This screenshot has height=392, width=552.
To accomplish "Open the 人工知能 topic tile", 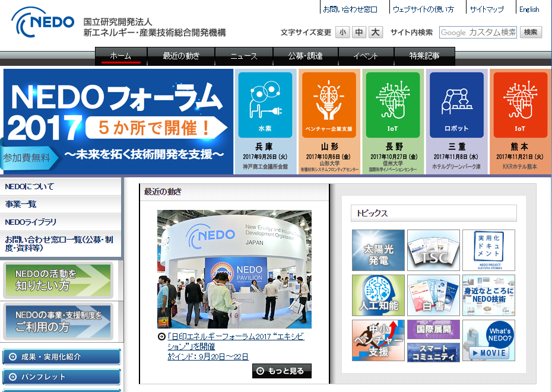I will tap(379, 295).
